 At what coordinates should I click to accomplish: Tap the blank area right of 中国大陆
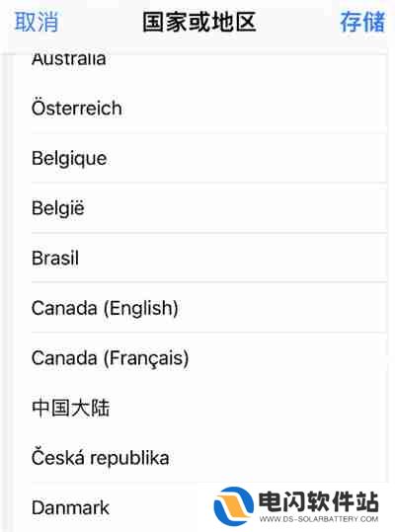[x=248, y=408]
